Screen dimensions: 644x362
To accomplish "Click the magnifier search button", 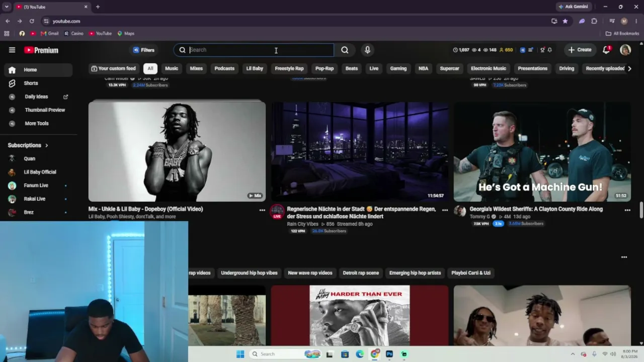I will pyautogui.click(x=345, y=50).
